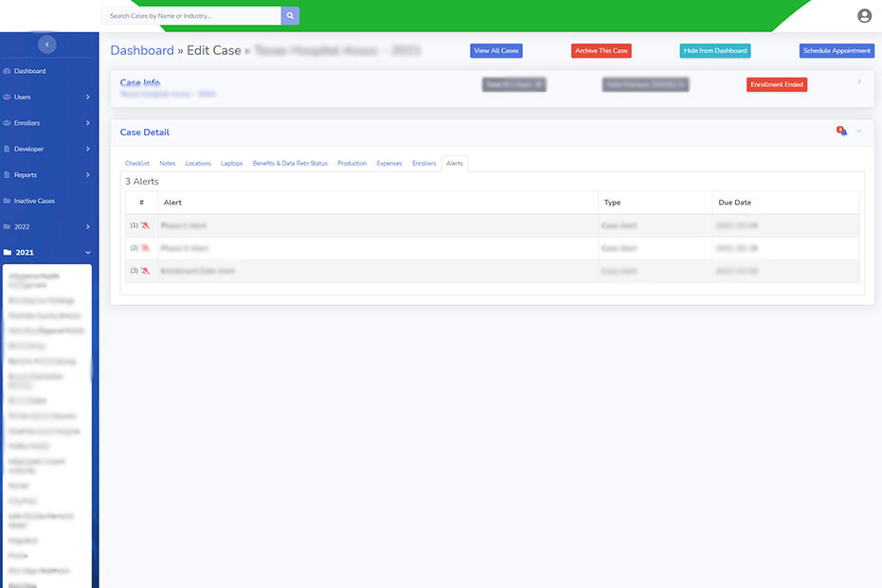Click the Users sidebar icon
The height and width of the screenshot is (588, 882).
click(7, 97)
